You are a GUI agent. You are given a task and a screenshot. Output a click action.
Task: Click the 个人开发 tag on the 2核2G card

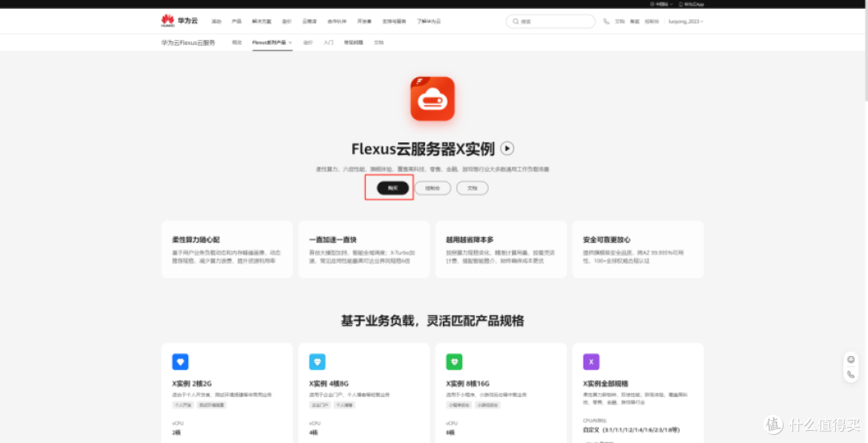point(182,404)
